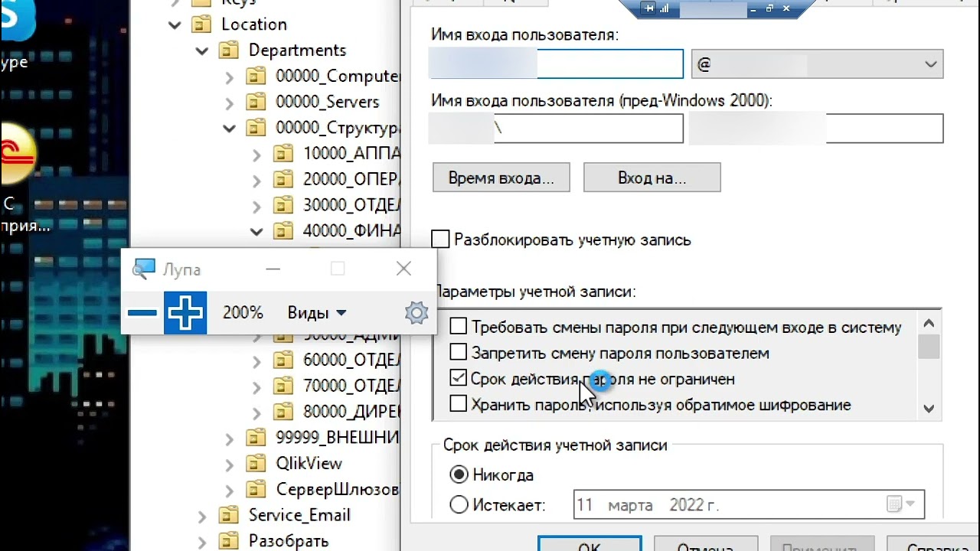Image resolution: width=980 pixels, height=551 pixels.
Task: Click the 00000_Servers folder icon
Action: tap(256, 102)
